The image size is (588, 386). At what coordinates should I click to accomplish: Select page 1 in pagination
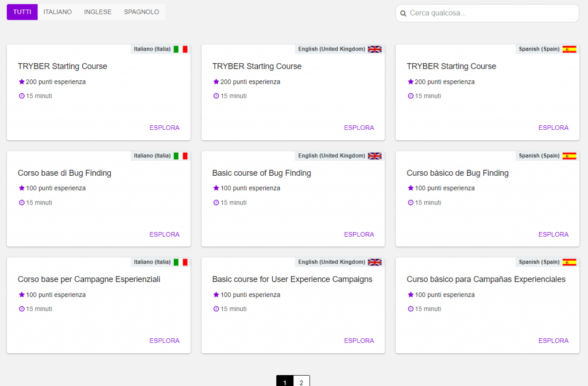point(285,382)
